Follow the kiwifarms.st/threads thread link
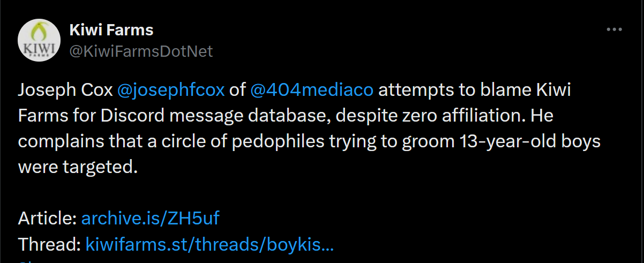644x263 pixels. point(209,244)
